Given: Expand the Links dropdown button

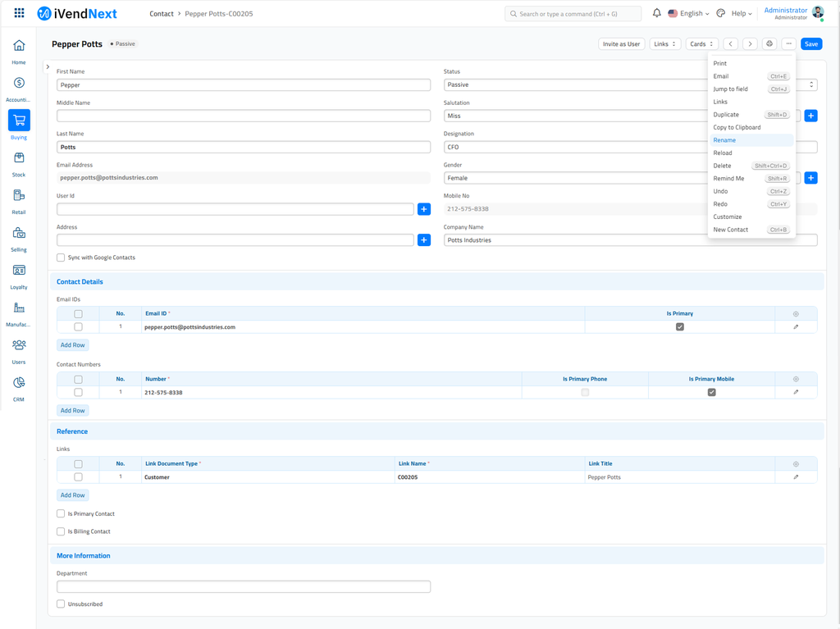Looking at the screenshot, I should [x=664, y=44].
